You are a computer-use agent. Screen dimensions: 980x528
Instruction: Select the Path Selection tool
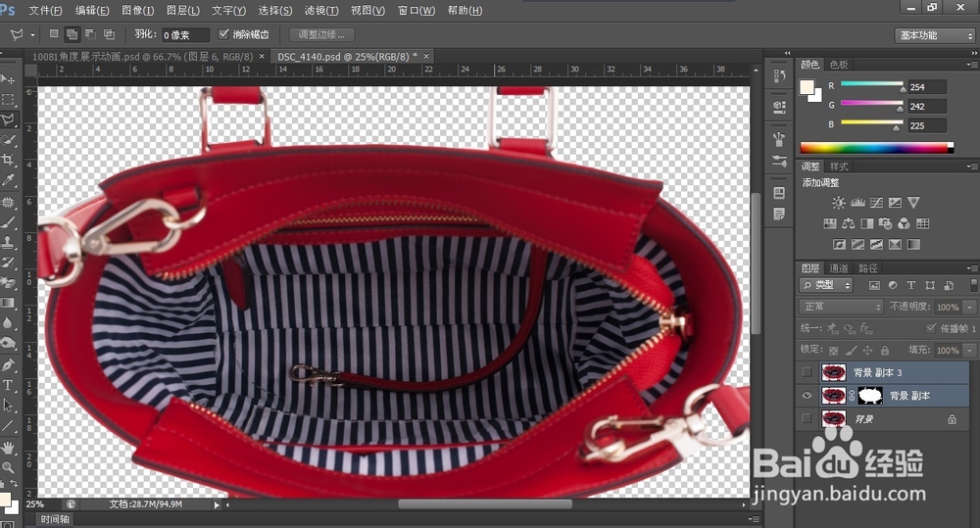tap(8, 406)
